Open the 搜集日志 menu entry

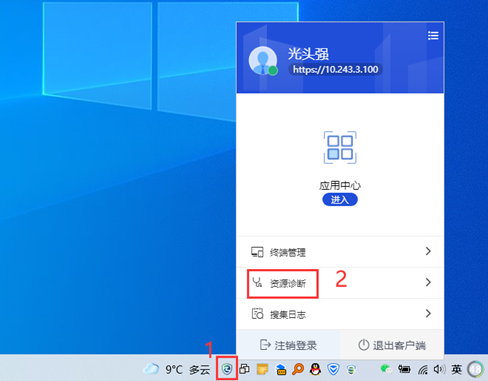(340, 314)
